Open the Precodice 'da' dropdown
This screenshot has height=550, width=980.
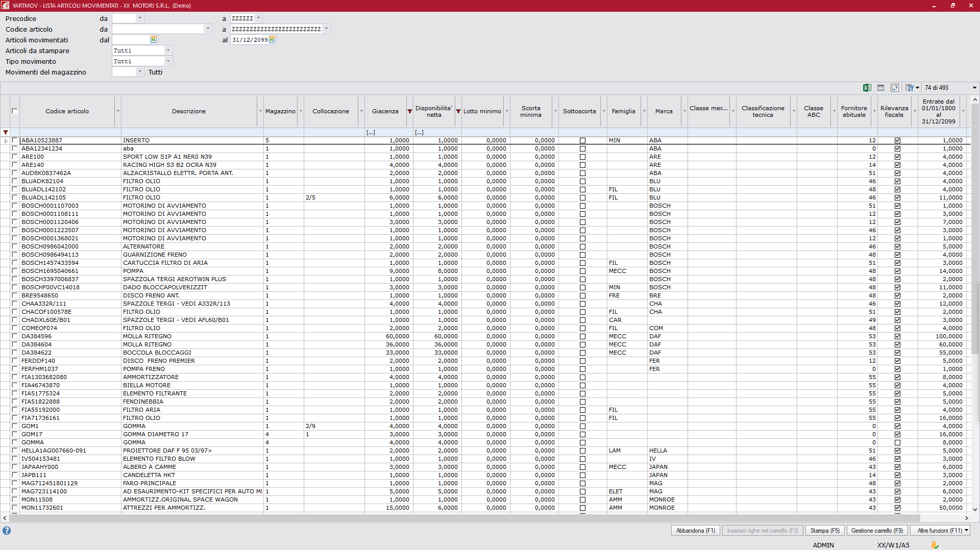coord(140,18)
